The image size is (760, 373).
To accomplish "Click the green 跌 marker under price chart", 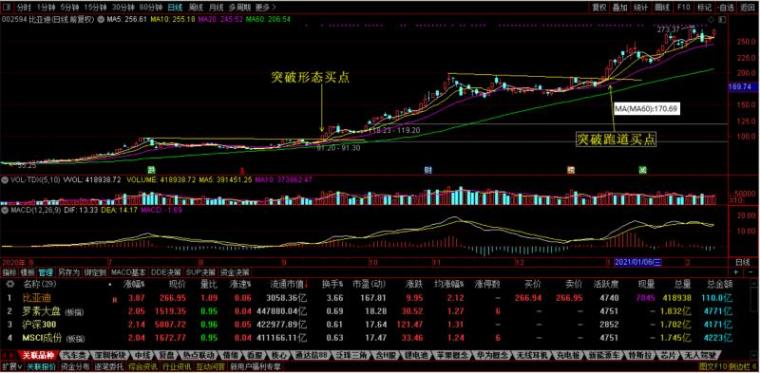I will tap(152, 170).
